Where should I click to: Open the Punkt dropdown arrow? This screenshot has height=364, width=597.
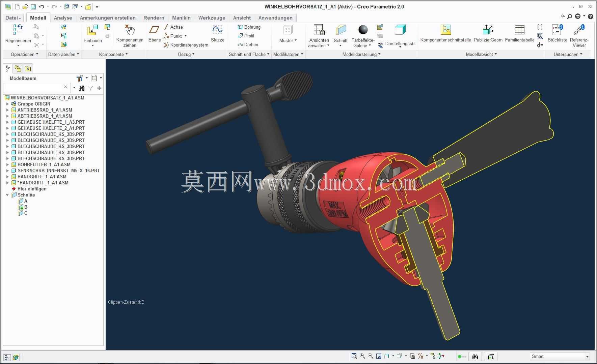(186, 36)
